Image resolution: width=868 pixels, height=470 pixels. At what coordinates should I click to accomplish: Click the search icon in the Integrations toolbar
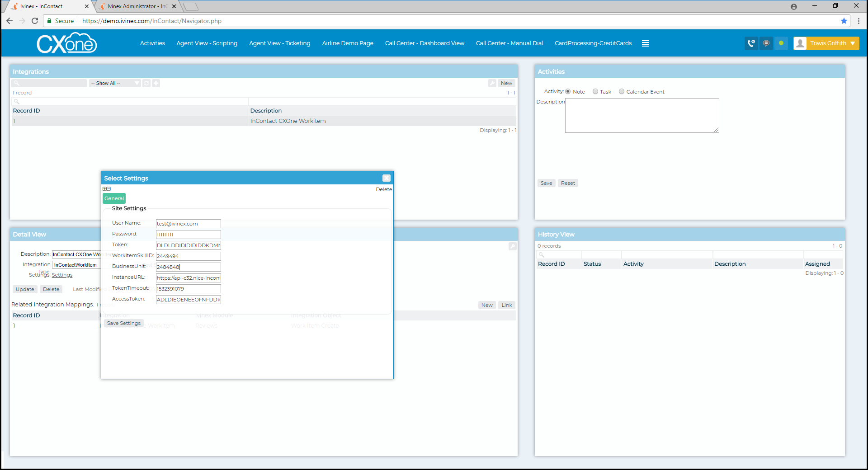[17, 83]
